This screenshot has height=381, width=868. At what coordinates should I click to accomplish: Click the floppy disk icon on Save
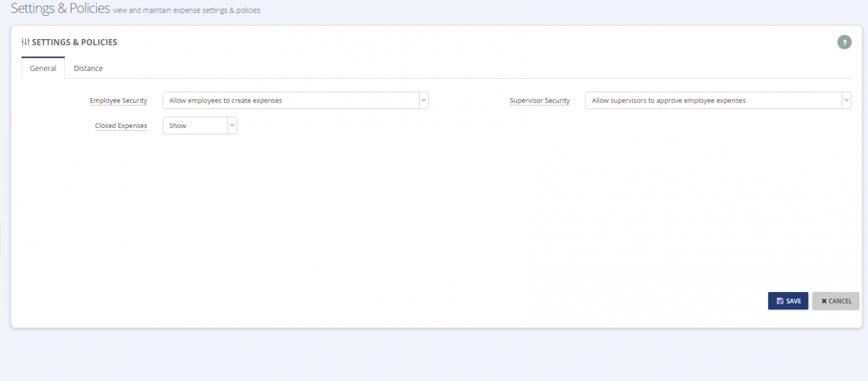[x=780, y=301]
